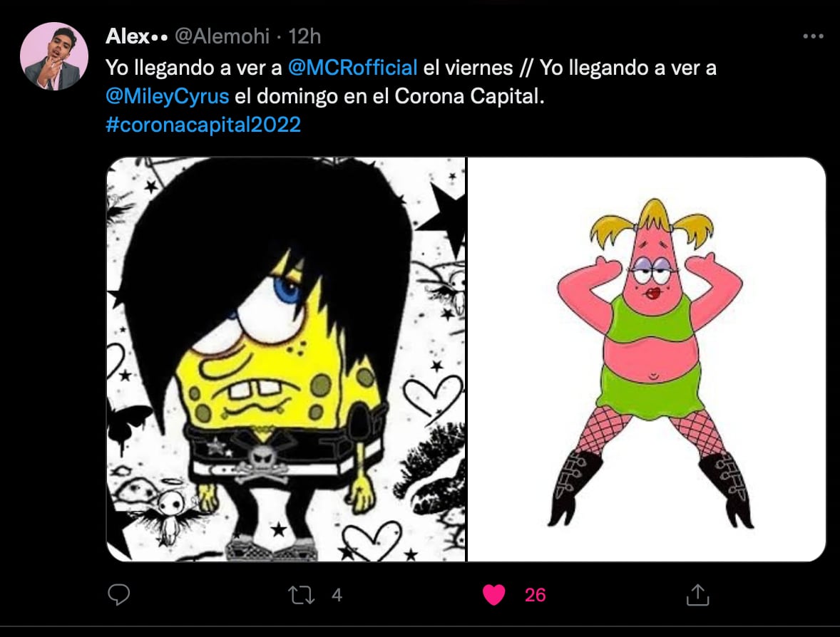Click the @Alemohi username handle
This screenshot has width=840, height=637.
(222, 36)
